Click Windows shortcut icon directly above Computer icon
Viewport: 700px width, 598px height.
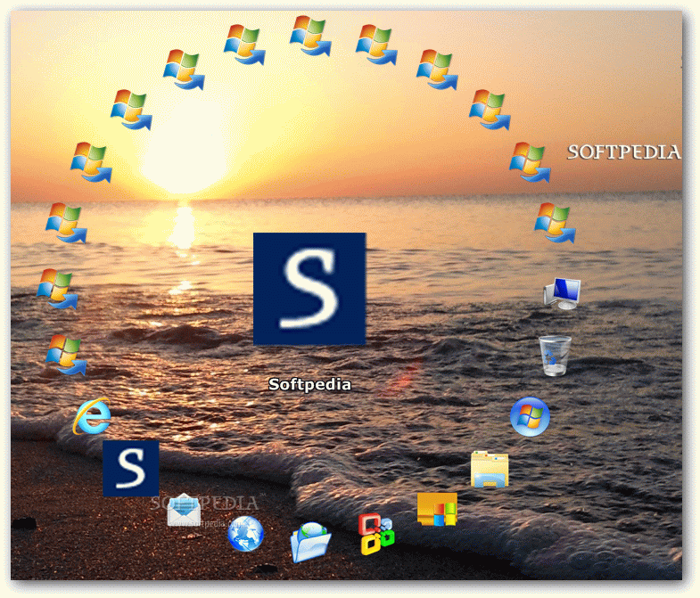(555, 223)
